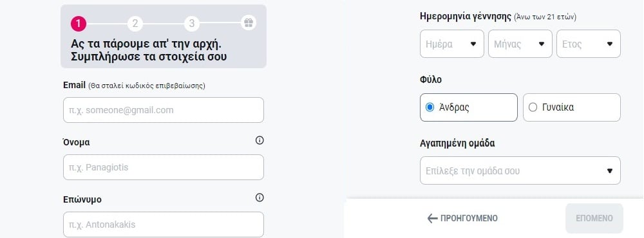This screenshot has width=644, height=238.
Task: Click the ΠΡΟΗΓΟΥΜΕΝΟ previous button
Action: pyautogui.click(x=462, y=218)
